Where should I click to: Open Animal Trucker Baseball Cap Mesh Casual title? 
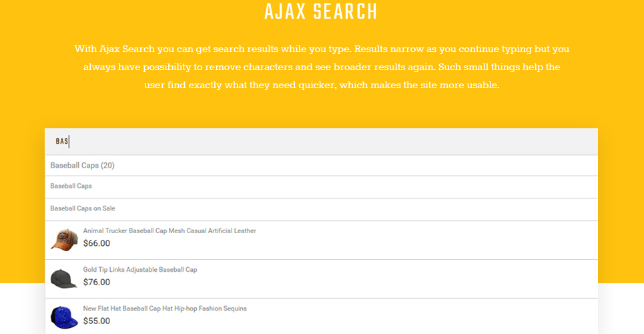[x=170, y=230]
